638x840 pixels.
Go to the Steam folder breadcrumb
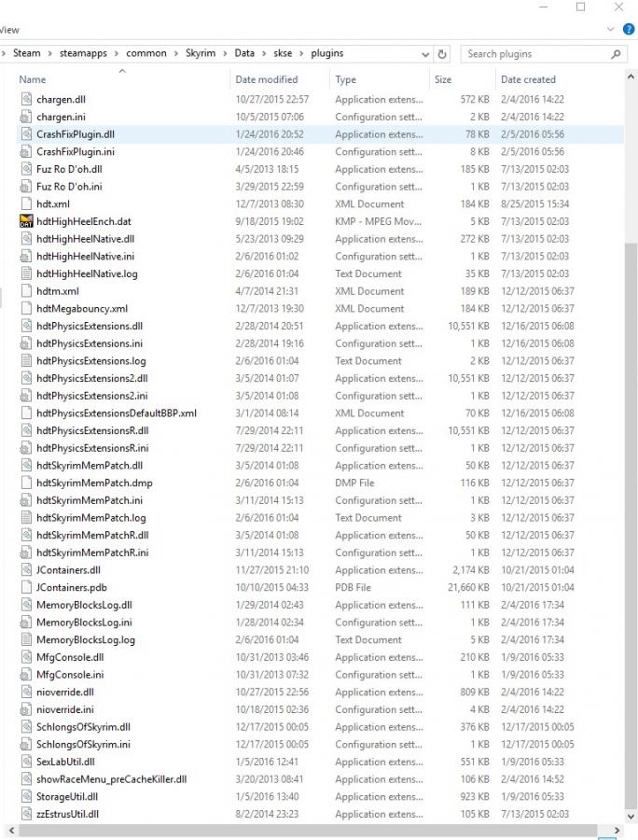tap(27, 53)
